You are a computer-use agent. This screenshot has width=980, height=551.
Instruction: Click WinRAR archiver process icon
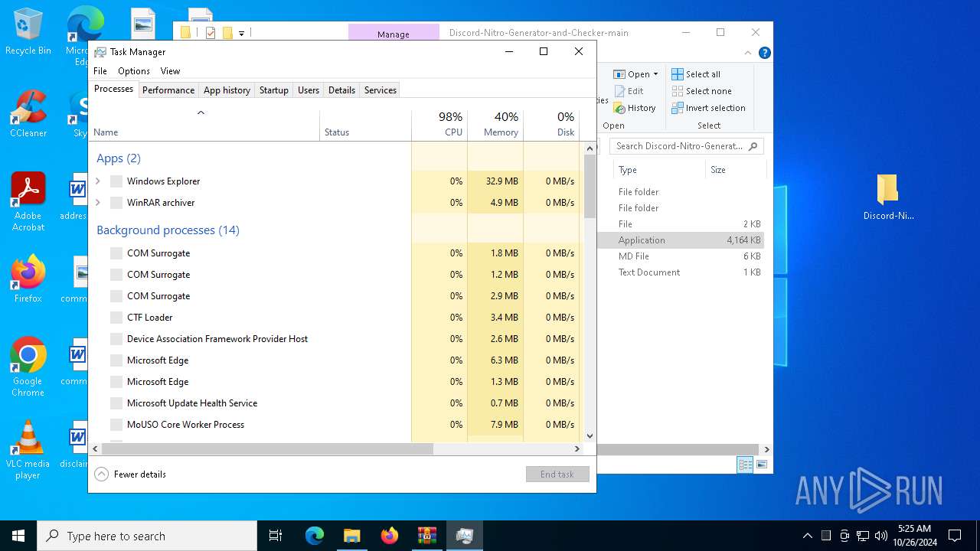click(x=116, y=203)
